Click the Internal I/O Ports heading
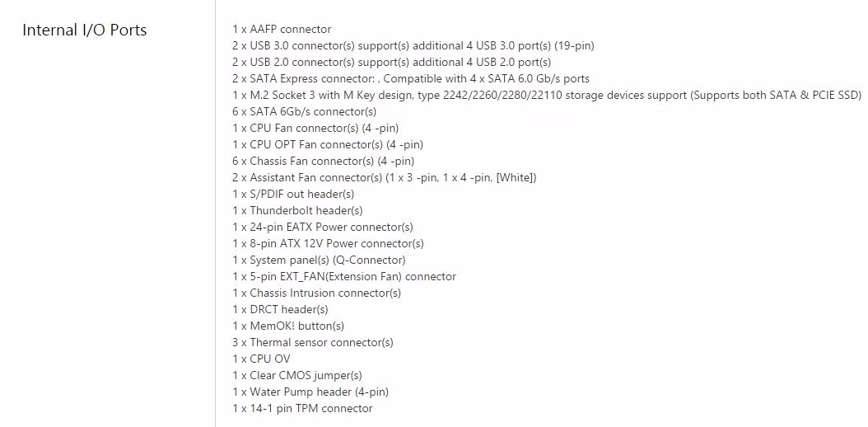The image size is (868, 427). pyautogui.click(x=85, y=30)
